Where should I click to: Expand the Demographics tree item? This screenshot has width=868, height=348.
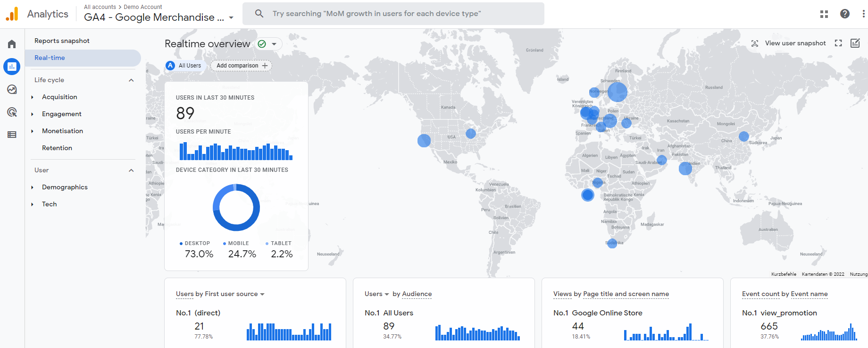point(32,187)
